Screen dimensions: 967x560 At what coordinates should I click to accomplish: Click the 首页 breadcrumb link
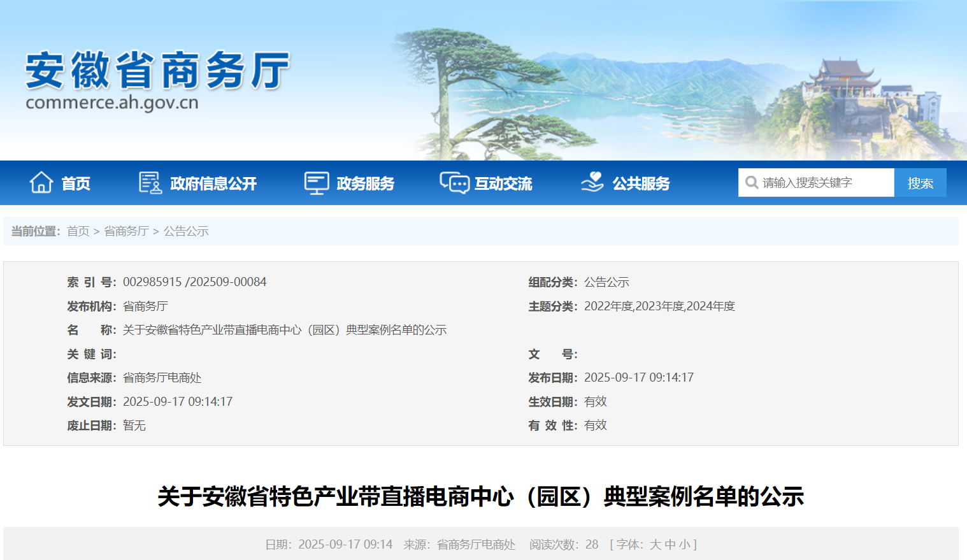pos(78,231)
